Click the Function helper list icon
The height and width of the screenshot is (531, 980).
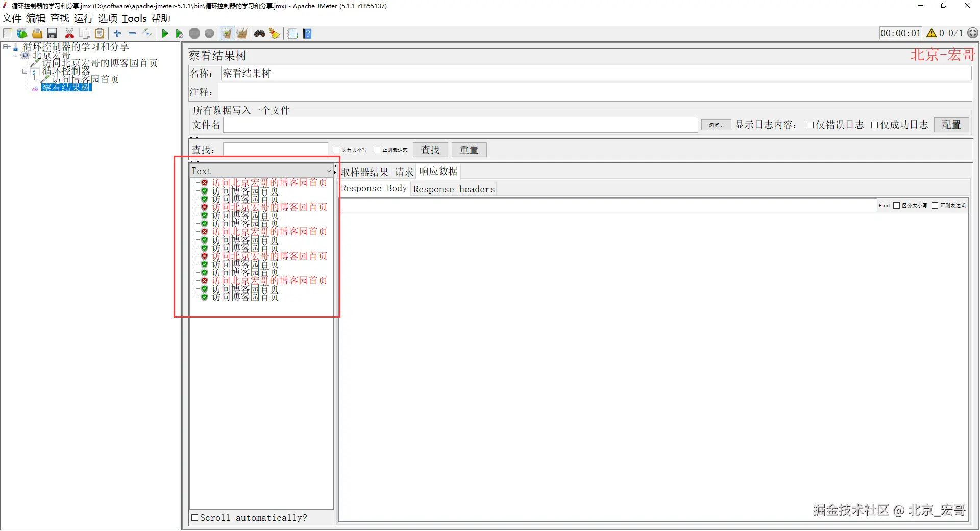[x=292, y=34]
